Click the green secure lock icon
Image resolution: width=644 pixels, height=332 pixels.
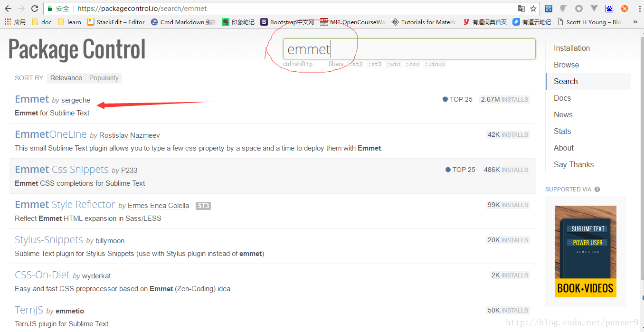(50, 9)
